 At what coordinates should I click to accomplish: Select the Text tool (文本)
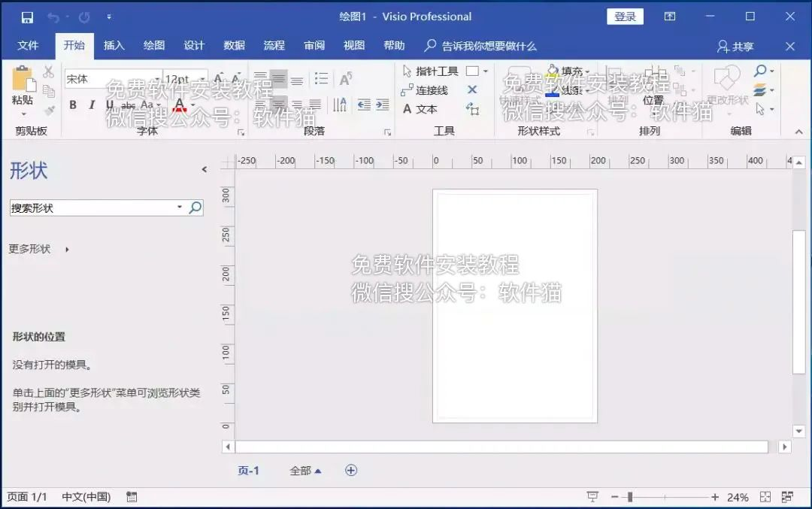(423, 108)
